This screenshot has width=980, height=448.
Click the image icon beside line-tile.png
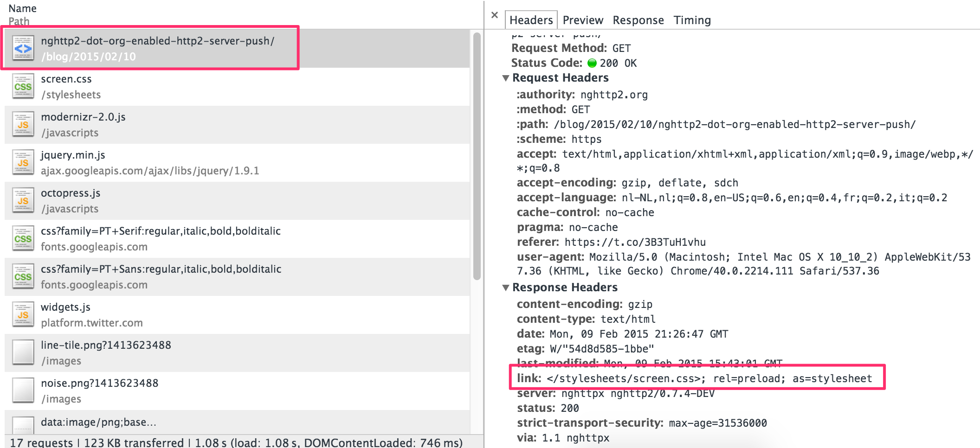pyautogui.click(x=23, y=353)
